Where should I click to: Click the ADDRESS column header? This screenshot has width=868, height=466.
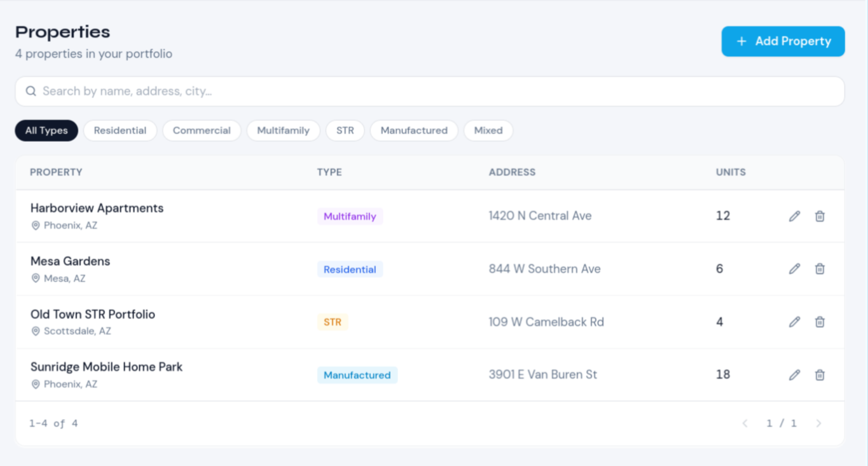pyautogui.click(x=512, y=172)
